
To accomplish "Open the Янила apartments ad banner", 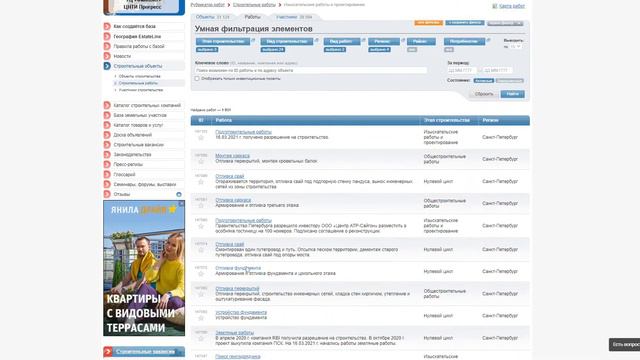I will (x=144, y=268).
